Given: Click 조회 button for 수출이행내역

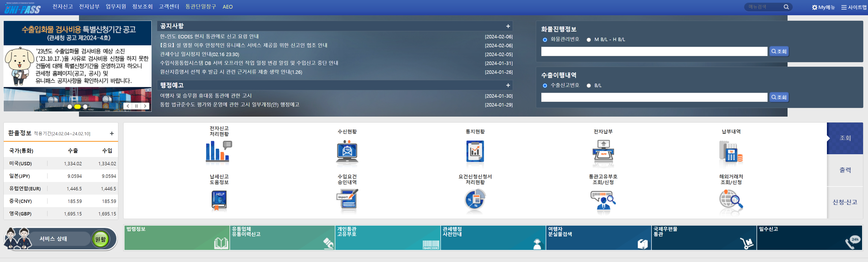Looking at the screenshot, I should click(x=779, y=97).
